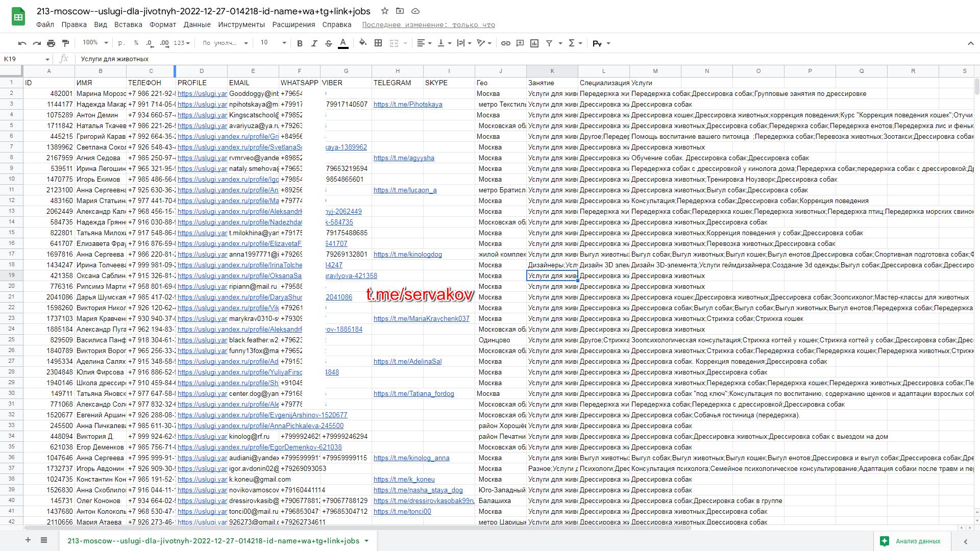Select the Paint format tool
Image resolution: width=980 pixels, height=551 pixels.
click(x=65, y=43)
